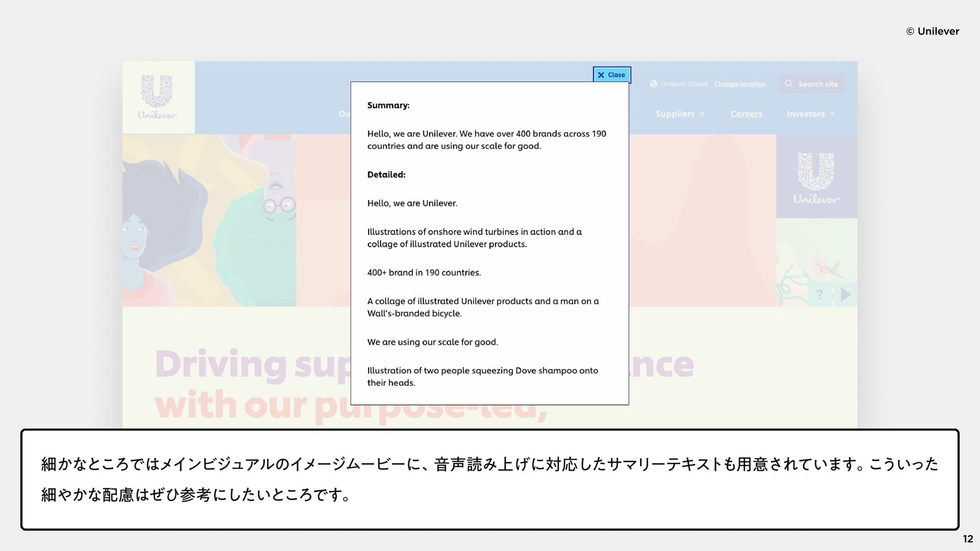The height and width of the screenshot is (551, 980).
Task: Play the hero image movie
Action: click(845, 294)
